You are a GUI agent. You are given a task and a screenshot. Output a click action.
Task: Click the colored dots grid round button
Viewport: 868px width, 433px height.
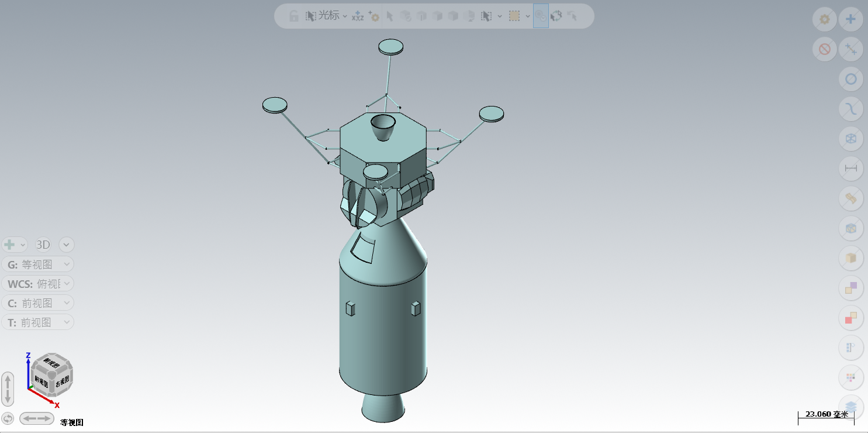[851, 377]
